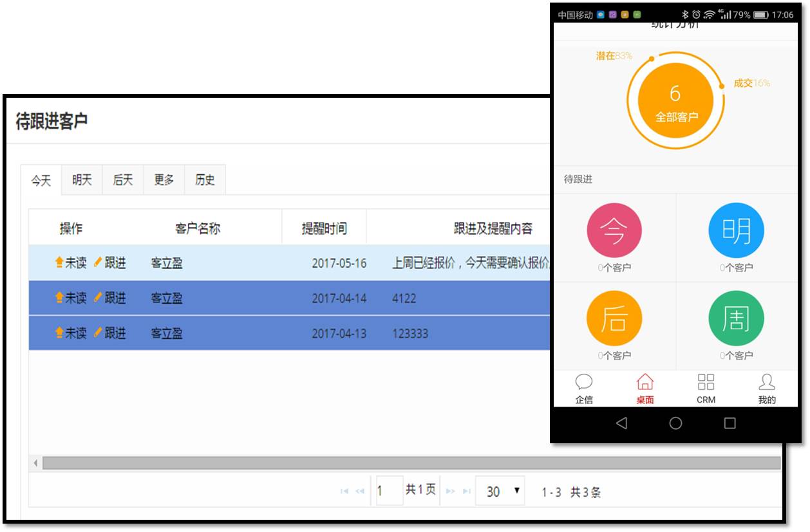Click the orange 全部客户 circle

675,101
